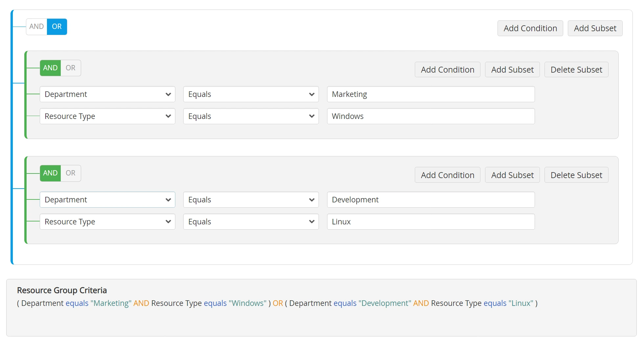Add a condition to the Development subset
644x344 pixels.
[447, 175]
